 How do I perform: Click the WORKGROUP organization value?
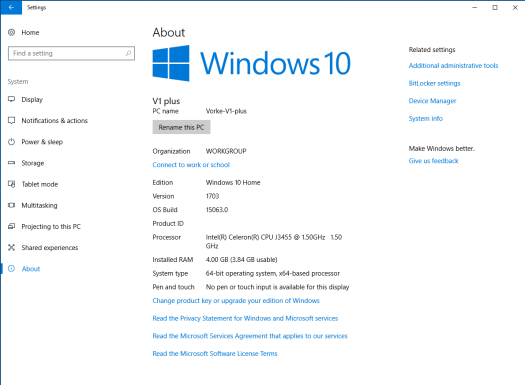226,151
